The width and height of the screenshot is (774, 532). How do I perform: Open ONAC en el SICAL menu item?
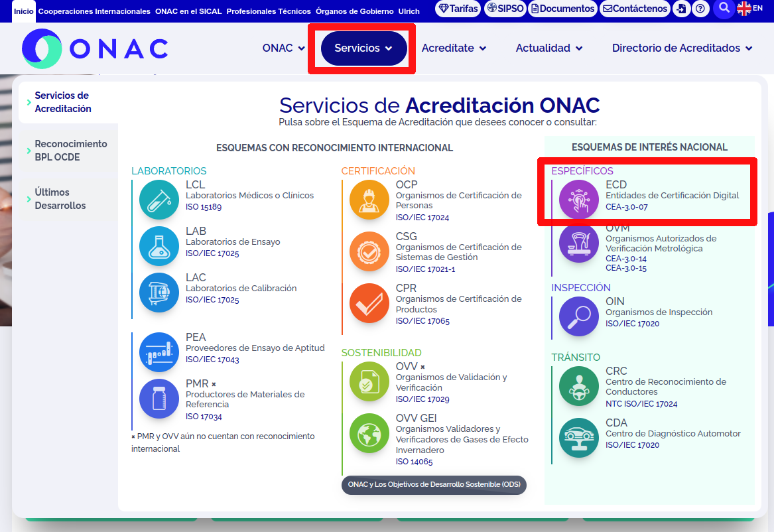188,11
